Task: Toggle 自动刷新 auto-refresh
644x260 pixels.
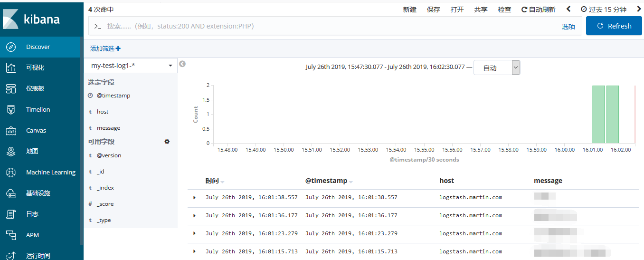Action: click(538, 10)
